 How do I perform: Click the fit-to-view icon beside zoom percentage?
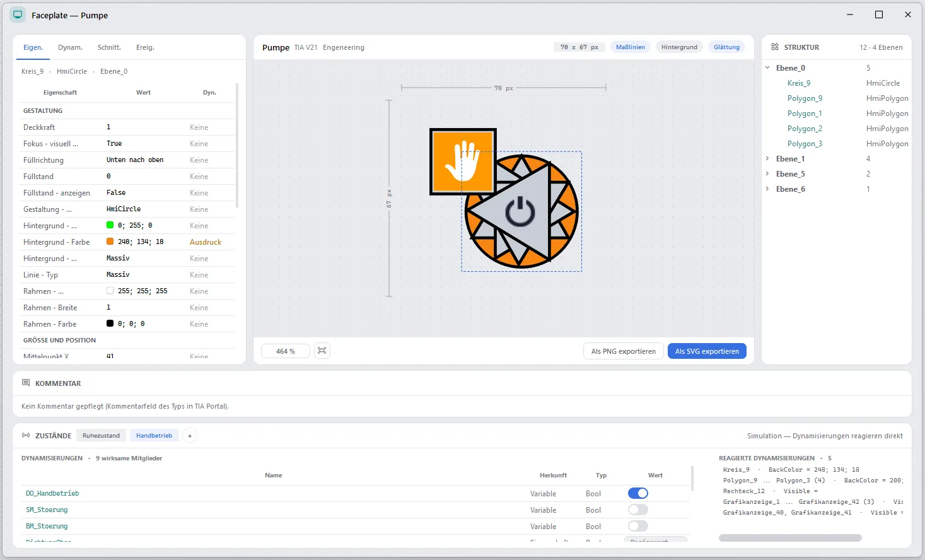[x=322, y=351]
